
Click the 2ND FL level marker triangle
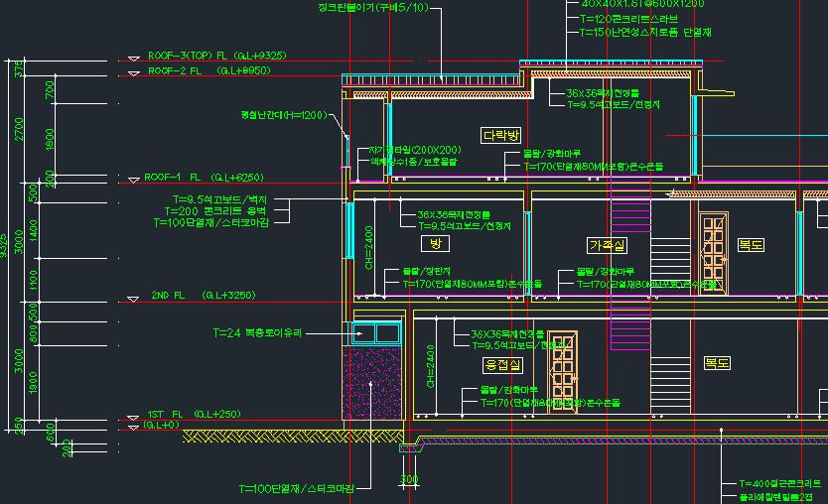132,299
